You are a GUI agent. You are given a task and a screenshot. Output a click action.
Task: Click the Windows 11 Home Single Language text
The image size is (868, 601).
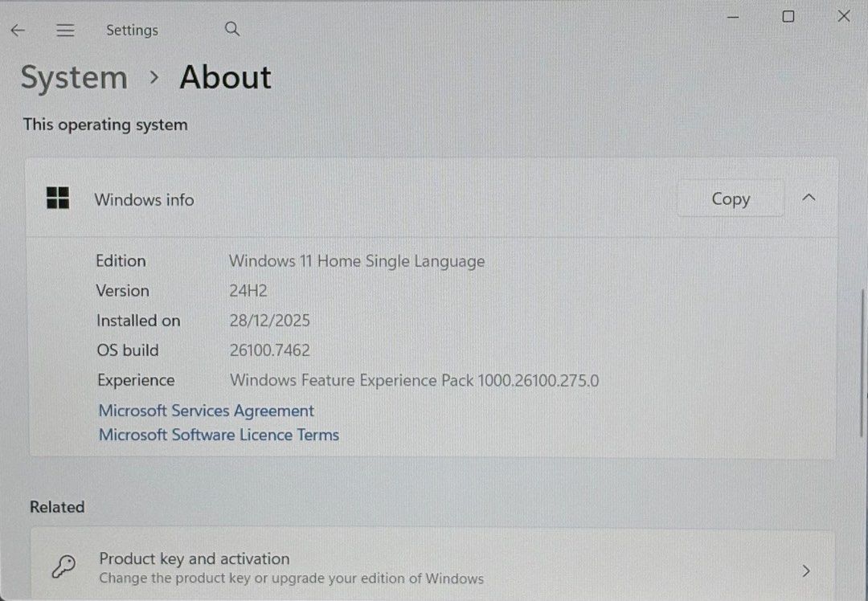pos(356,261)
